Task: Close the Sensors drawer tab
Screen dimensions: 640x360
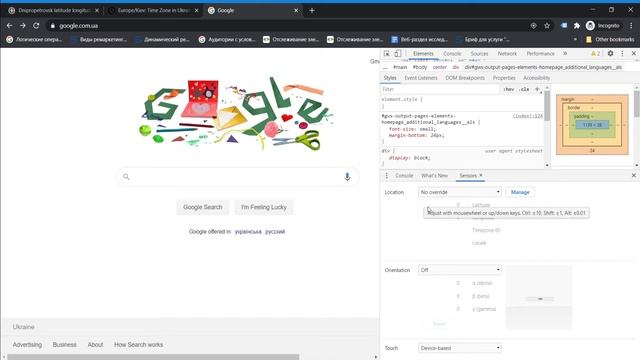Action: coord(481,175)
